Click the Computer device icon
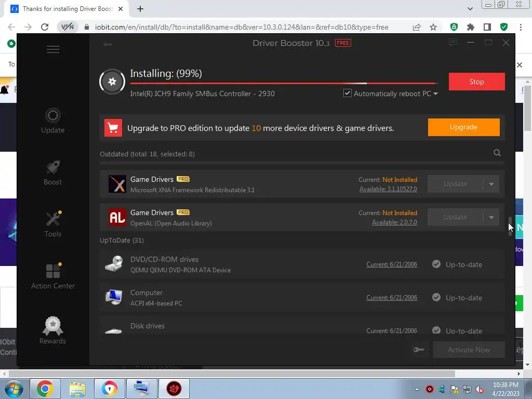Screen dimensions: 532x399 tap(114, 297)
